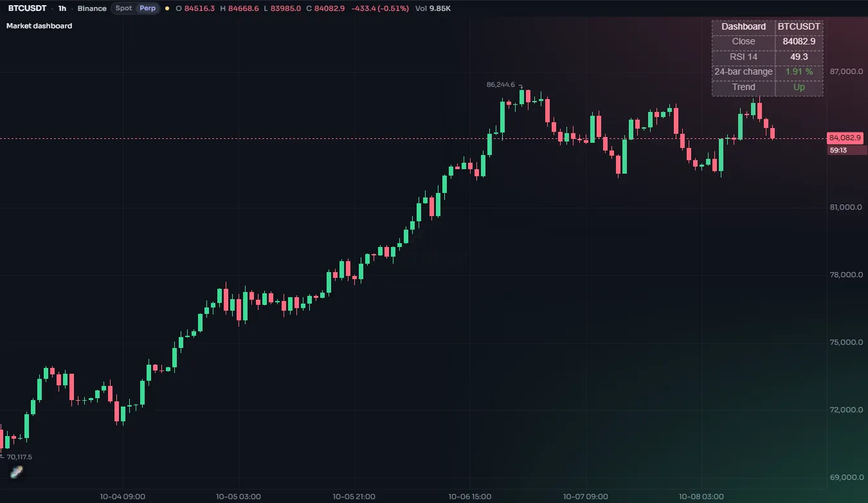Image resolution: width=868 pixels, height=503 pixels.
Task: Click the Binance exchange label
Action: click(x=92, y=8)
